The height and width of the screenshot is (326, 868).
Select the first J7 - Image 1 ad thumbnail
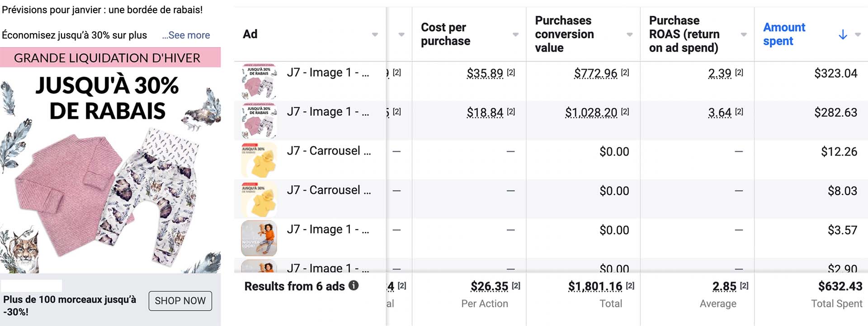pos(259,81)
